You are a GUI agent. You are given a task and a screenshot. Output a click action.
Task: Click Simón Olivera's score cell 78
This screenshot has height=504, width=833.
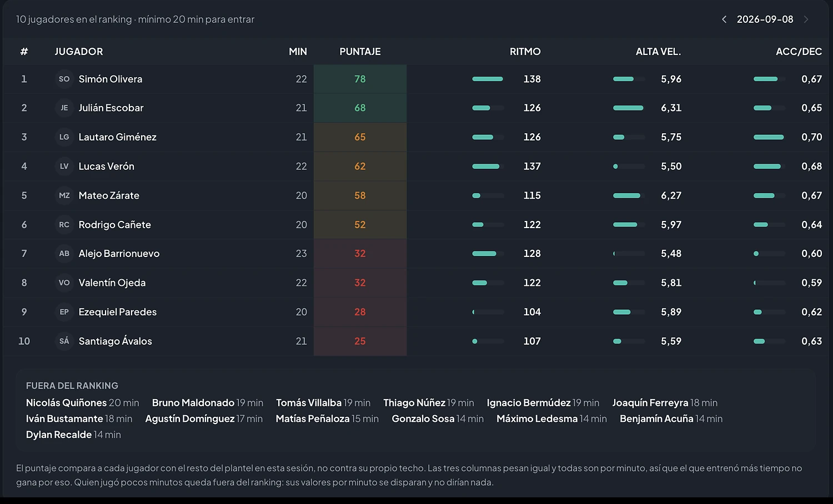click(360, 79)
